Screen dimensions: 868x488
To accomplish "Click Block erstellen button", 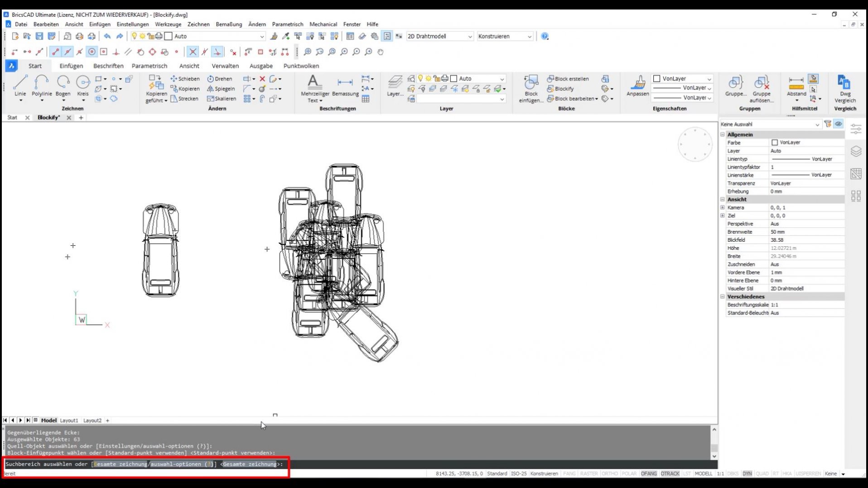I will pos(568,79).
